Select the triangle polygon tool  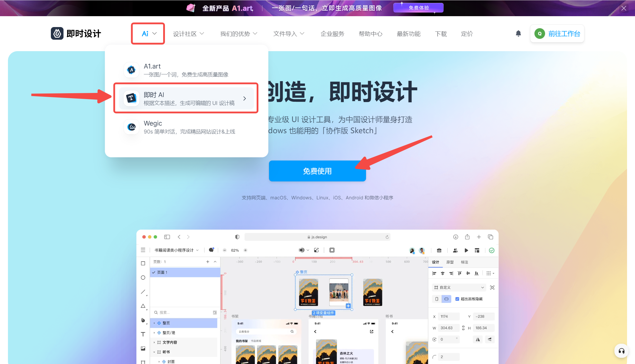pyautogui.click(x=143, y=306)
